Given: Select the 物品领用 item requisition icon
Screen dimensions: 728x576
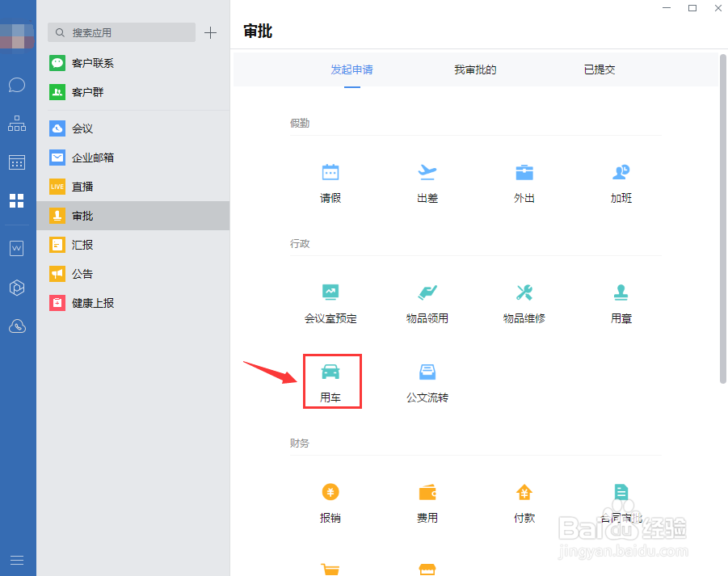Looking at the screenshot, I should (x=427, y=301).
